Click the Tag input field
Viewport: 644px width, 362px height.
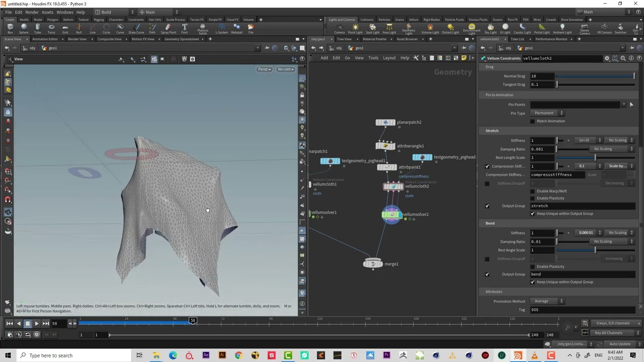coord(582,310)
